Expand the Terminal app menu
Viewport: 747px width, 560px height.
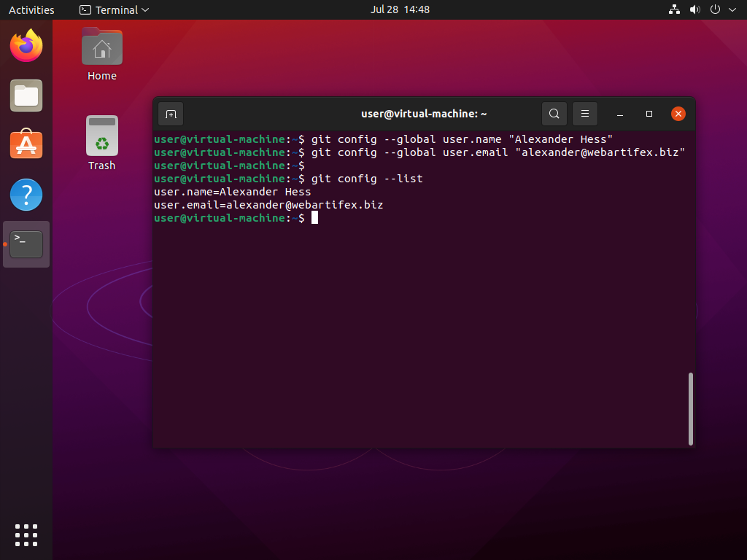(115, 9)
